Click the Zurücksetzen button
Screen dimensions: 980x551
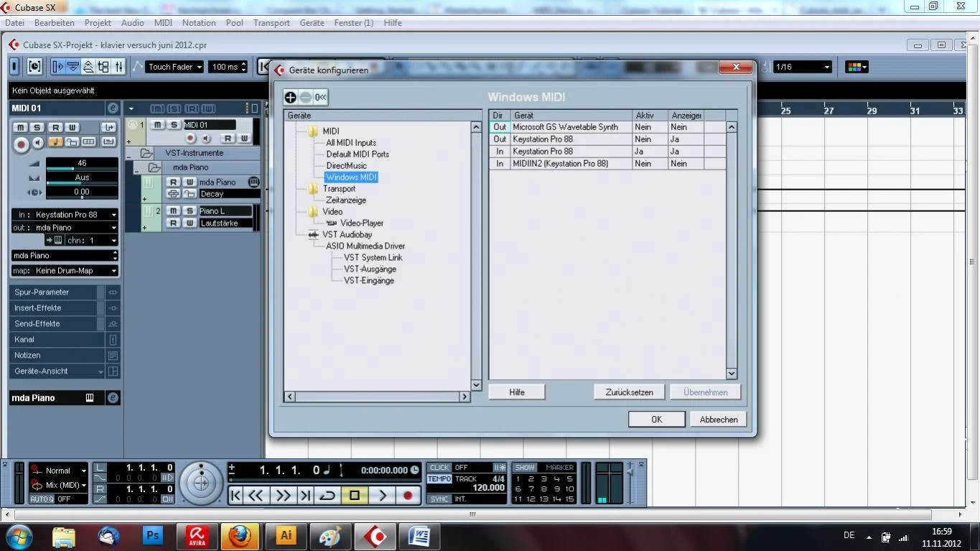coord(629,392)
